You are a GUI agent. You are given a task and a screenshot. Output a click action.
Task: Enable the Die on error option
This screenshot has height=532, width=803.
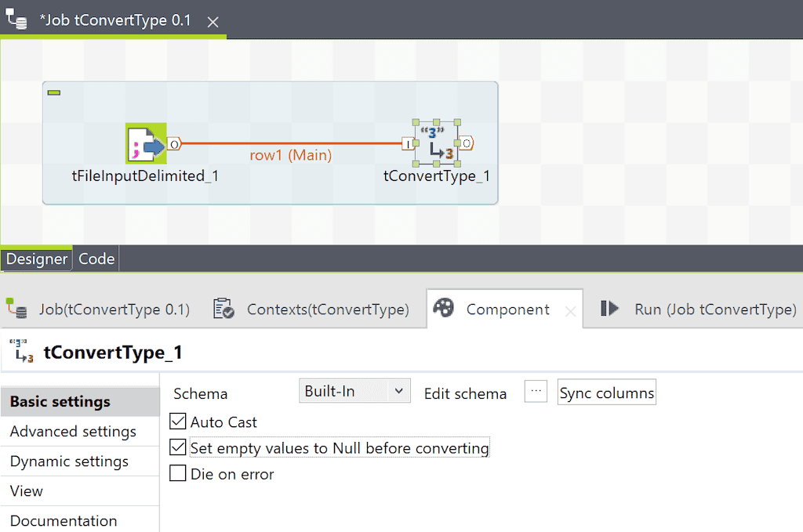click(x=179, y=473)
